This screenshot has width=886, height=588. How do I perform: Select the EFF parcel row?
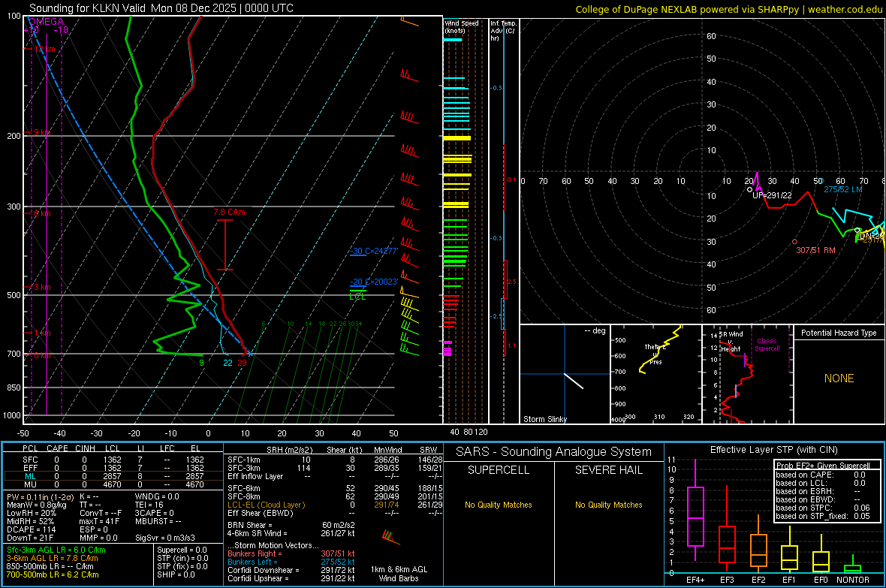pos(113,468)
